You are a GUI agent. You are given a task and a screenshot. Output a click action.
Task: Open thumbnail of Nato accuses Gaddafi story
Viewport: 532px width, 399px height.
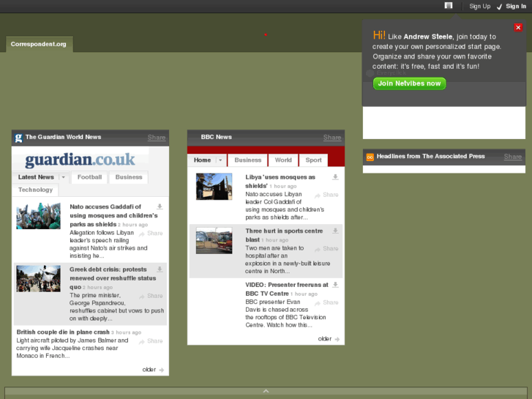click(38, 216)
